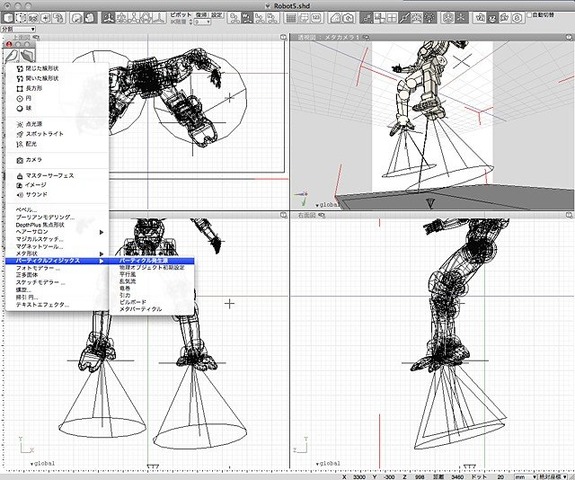Viewport: 575px width, 480px height.
Task: Select マスターサーフェス menu item
Action: 57,176
